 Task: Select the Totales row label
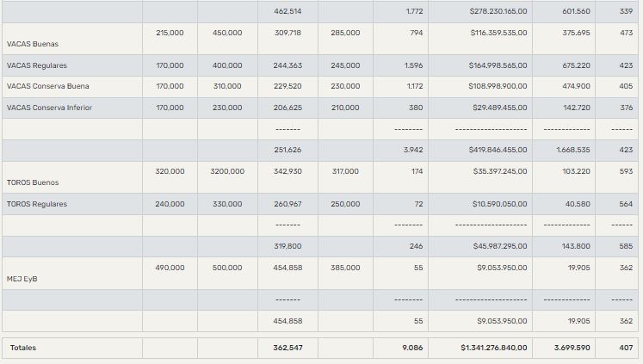point(23,348)
